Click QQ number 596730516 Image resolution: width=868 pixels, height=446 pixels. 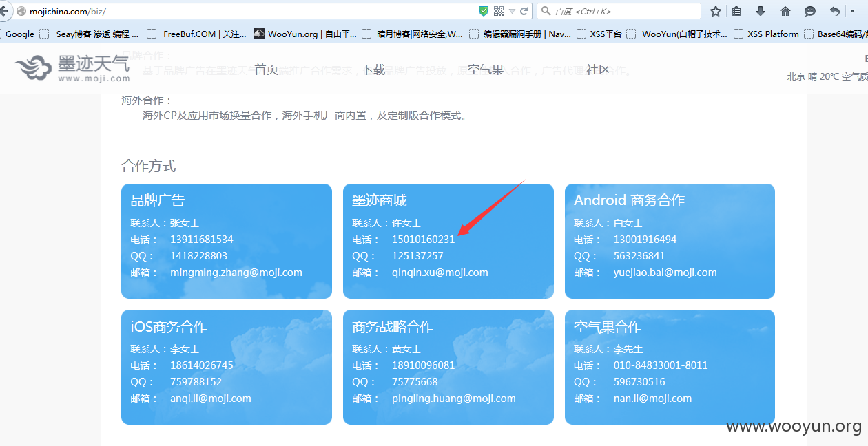[640, 382]
